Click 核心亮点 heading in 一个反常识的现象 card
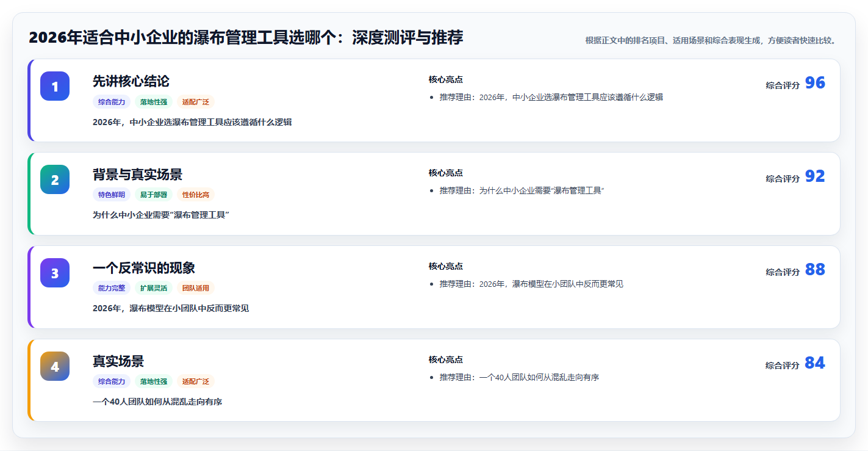 tap(446, 266)
